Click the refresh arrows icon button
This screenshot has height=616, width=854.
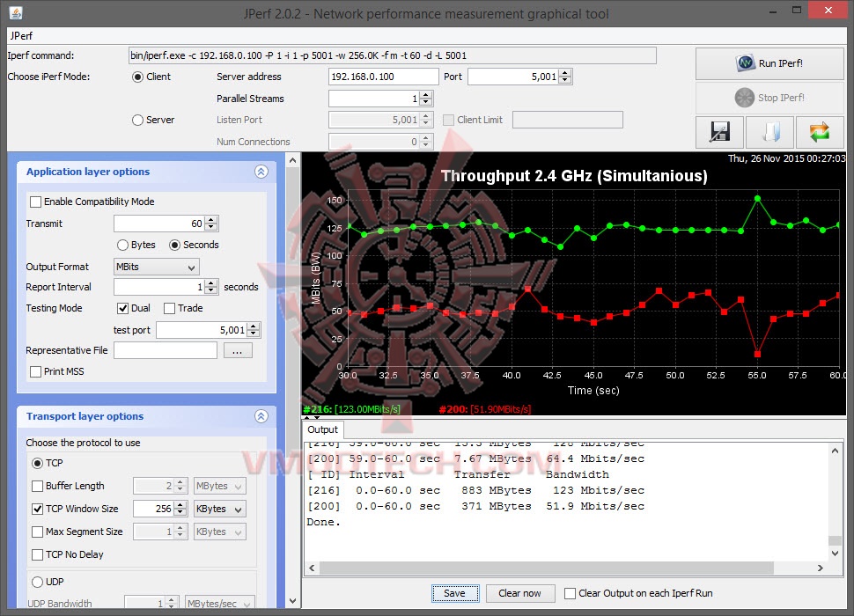tap(820, 132)
